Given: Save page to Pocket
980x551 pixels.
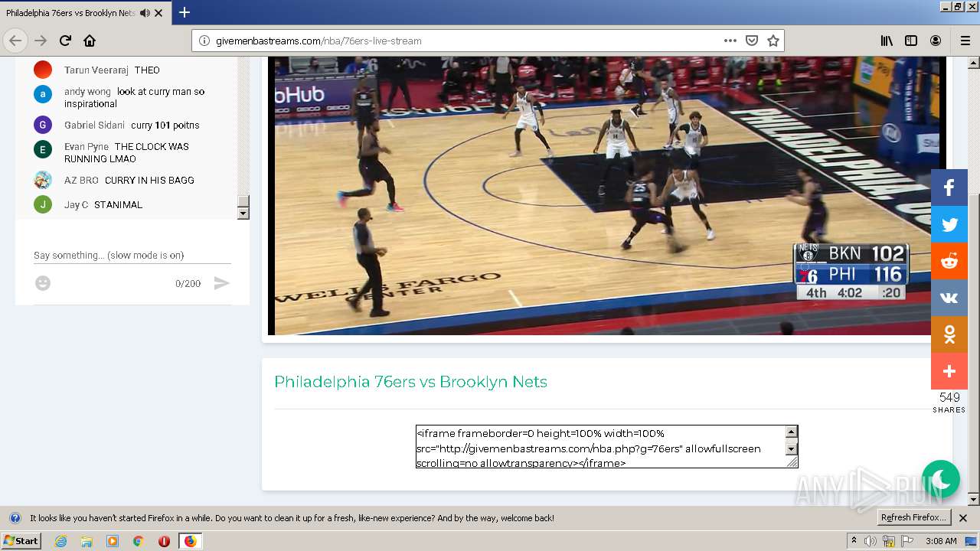Looking at the screenshot, I should point(752,41).
